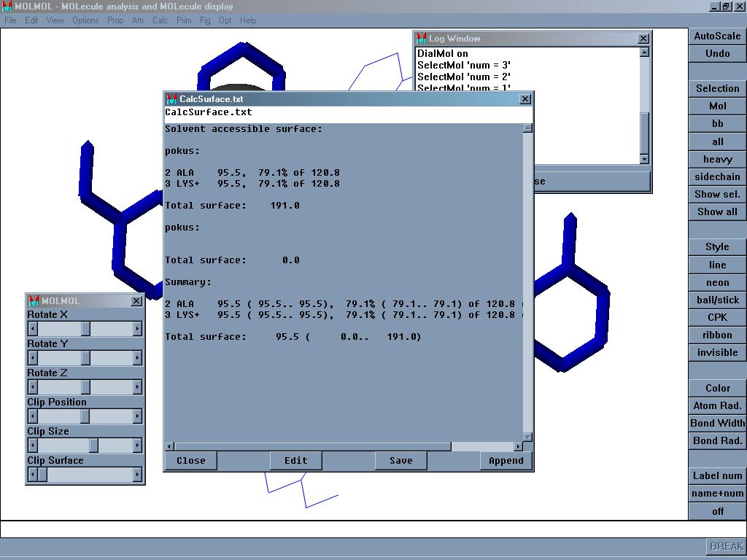Click the Selection button

coord(717,88)
